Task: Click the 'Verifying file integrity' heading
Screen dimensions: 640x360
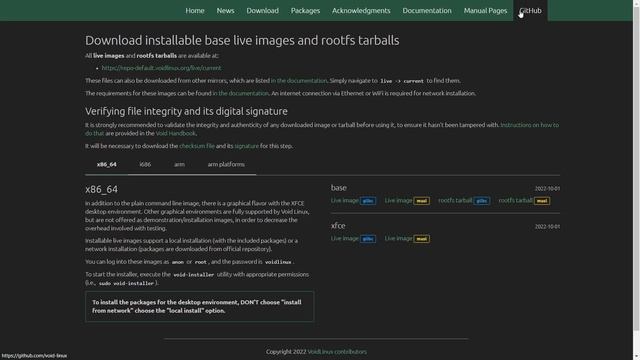Action: (186, 111)
